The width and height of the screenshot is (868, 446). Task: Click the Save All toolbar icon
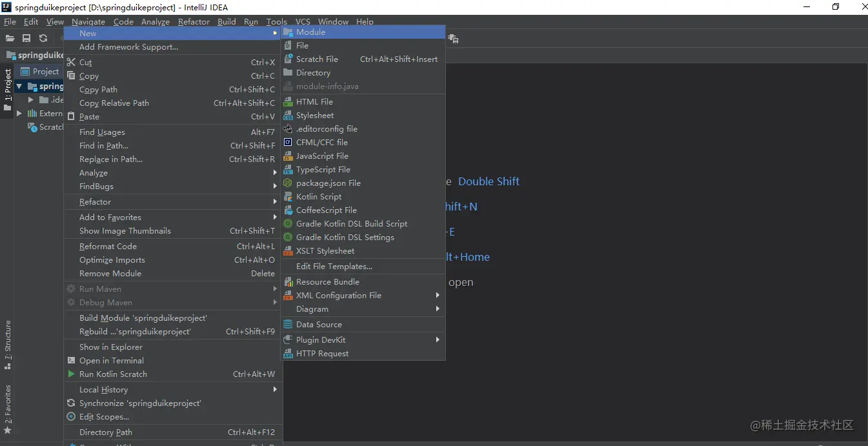[26, 39]
